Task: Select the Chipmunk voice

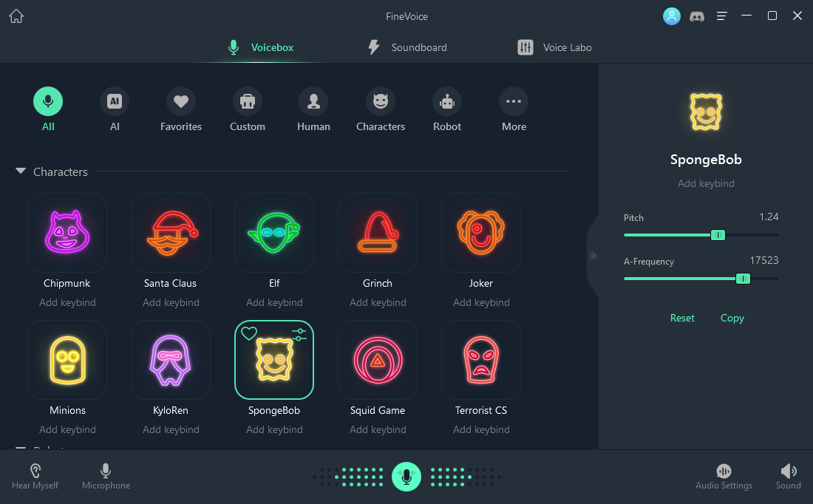Action: (67, 233)
